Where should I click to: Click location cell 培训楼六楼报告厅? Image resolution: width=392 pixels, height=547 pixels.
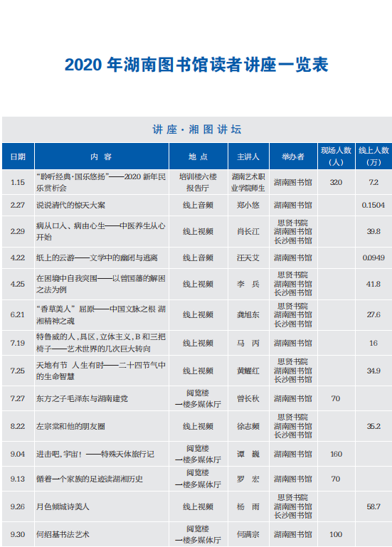(198, 182)
